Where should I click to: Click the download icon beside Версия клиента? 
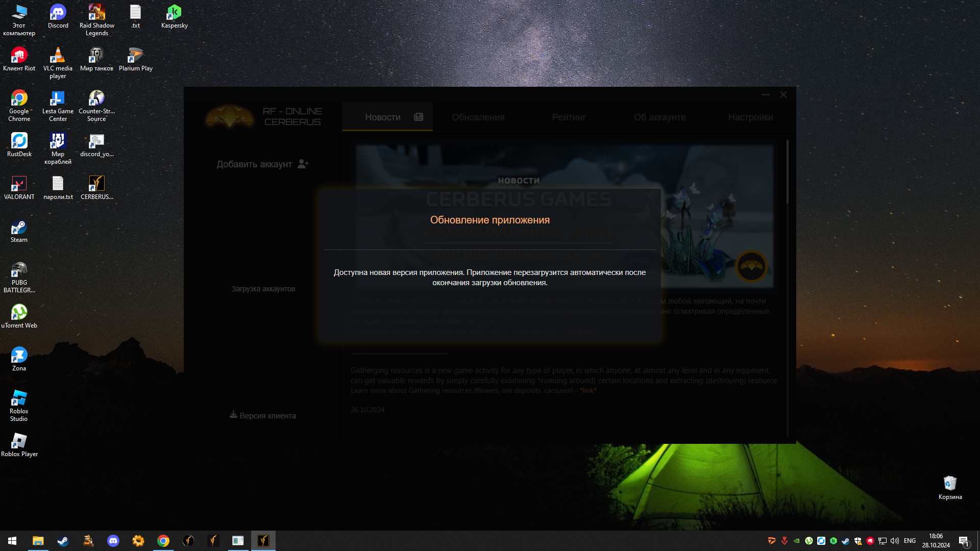[x=233, y=415]
